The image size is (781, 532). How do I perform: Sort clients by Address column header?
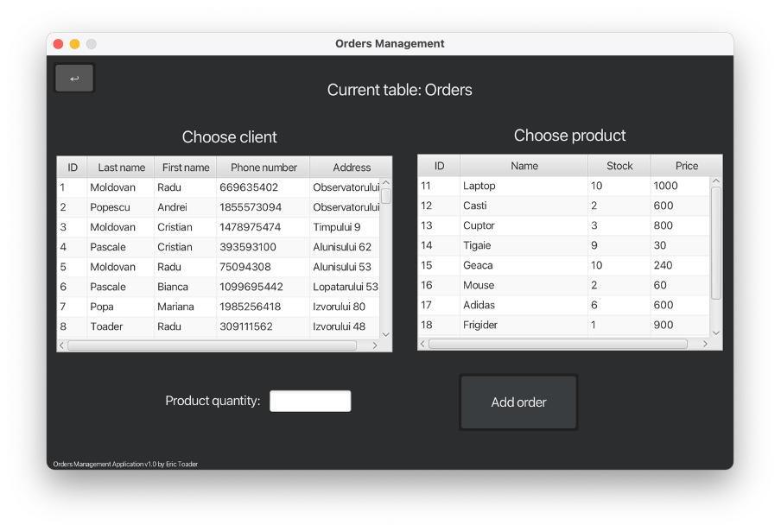tap(351, 168)
